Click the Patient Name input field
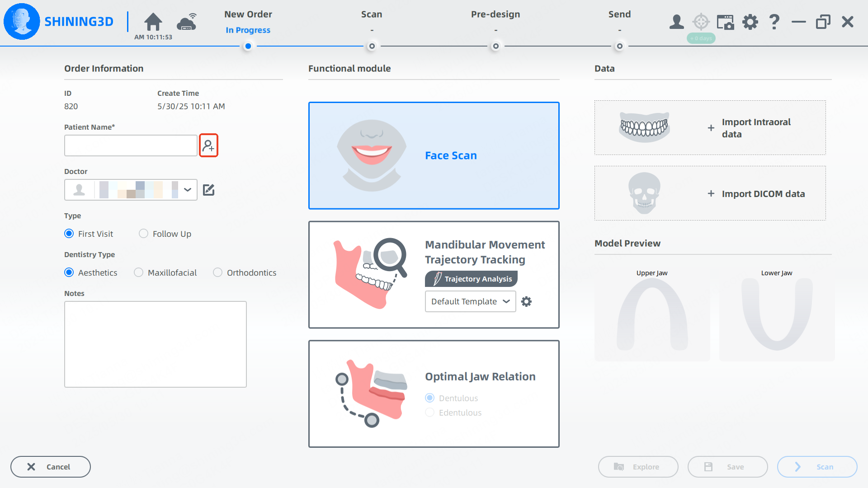Image resolution: width=868 pixels, height=488 pixels. pyautogui.click(x=131, y=145)
